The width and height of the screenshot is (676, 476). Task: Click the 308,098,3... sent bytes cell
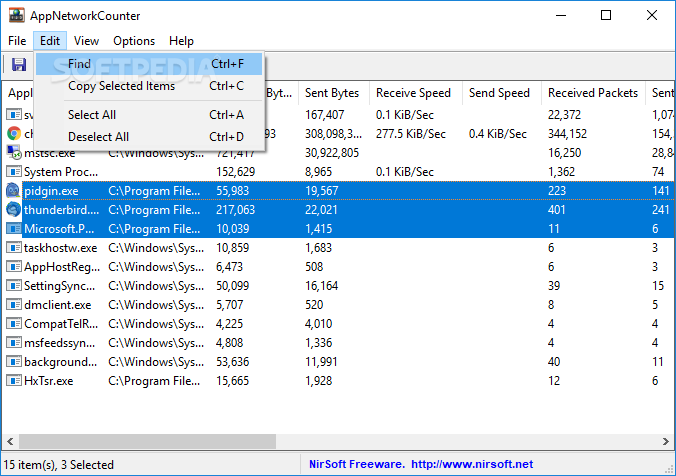(333, 134)
